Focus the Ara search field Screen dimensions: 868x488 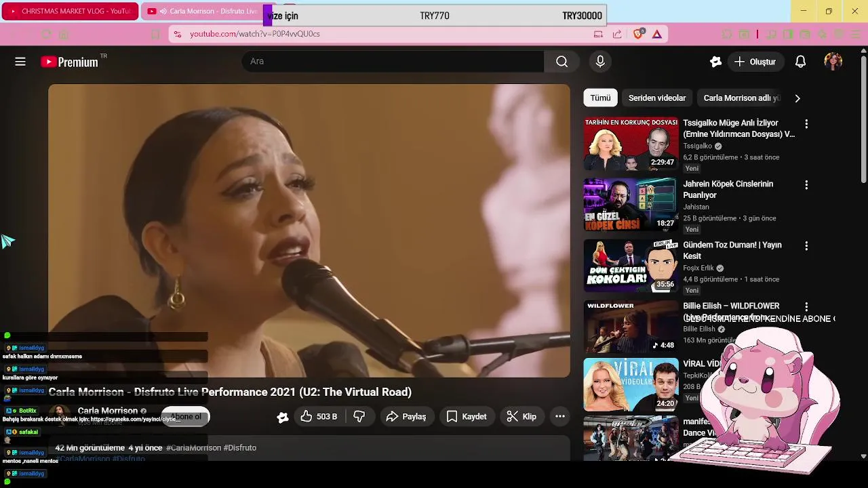(393, 62)
